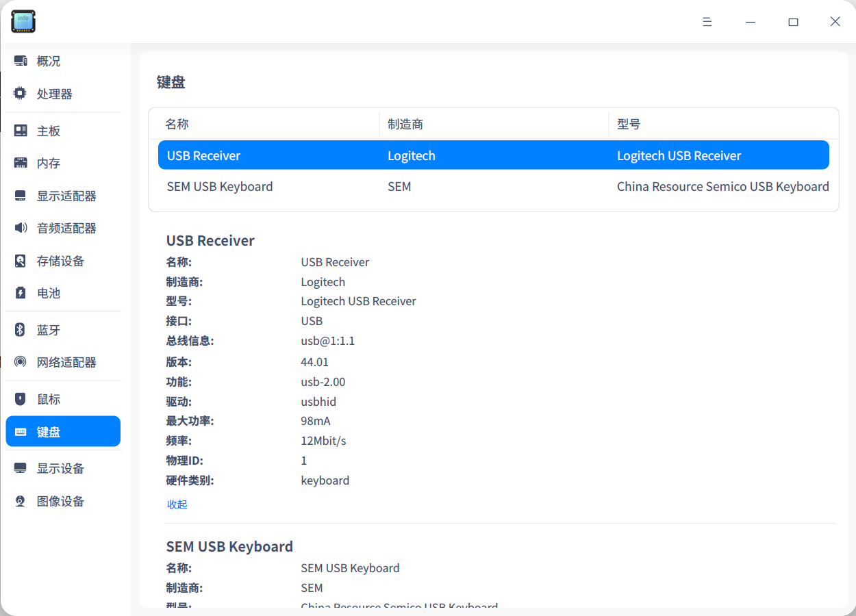Open the display adapter (显示适配器) page
Image resolution: width=856 pixels, height=616 pixels.
[x=66, y=196]
